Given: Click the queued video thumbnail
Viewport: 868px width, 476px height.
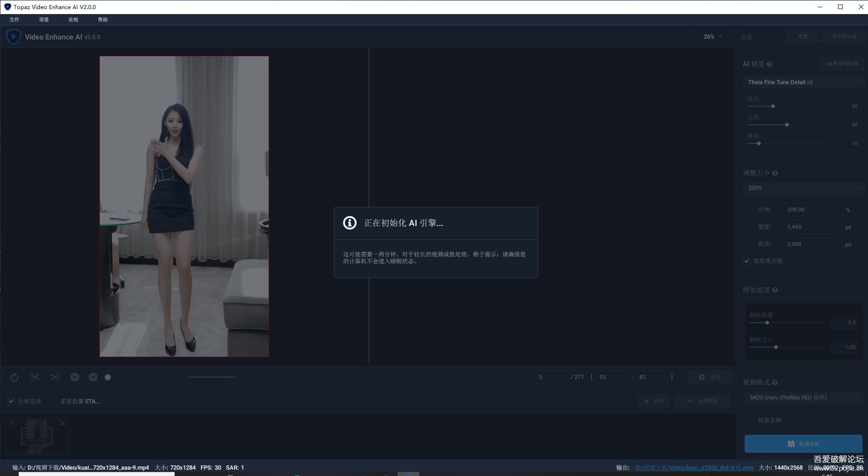Looking at the screenshot, I should (36, 436).
